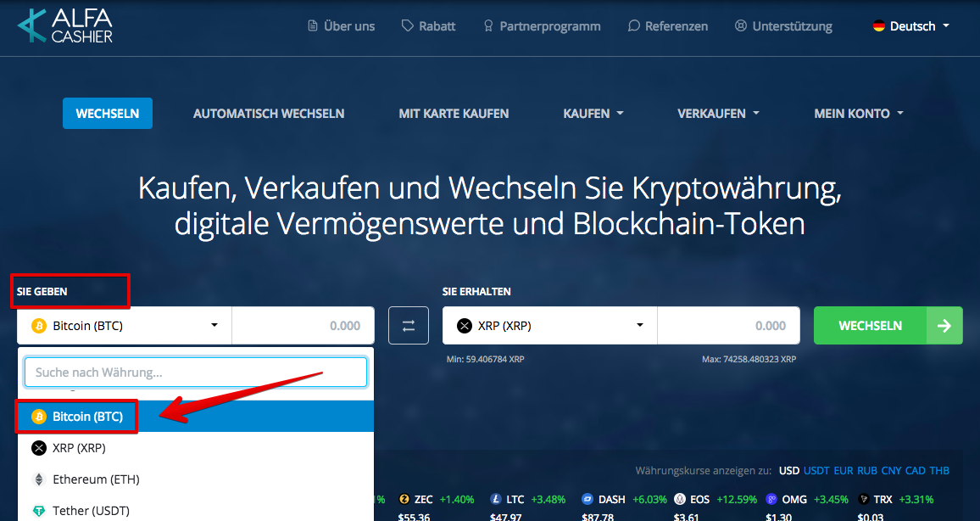Screen dimensions: 980x521
Task: Show rates in CAD
Action: (915, 470)
